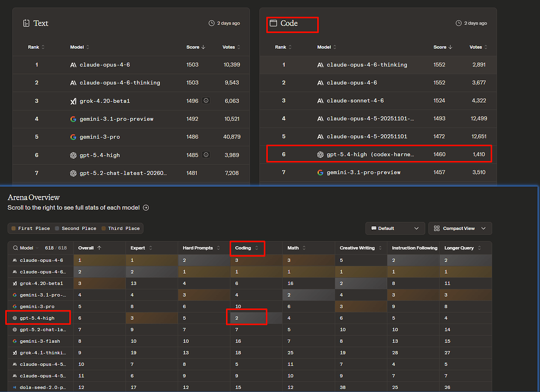Sort the Code leaderboard by Score
This screenshot has width=540, height=392.
pyautogui.click(x=442, y=47)
